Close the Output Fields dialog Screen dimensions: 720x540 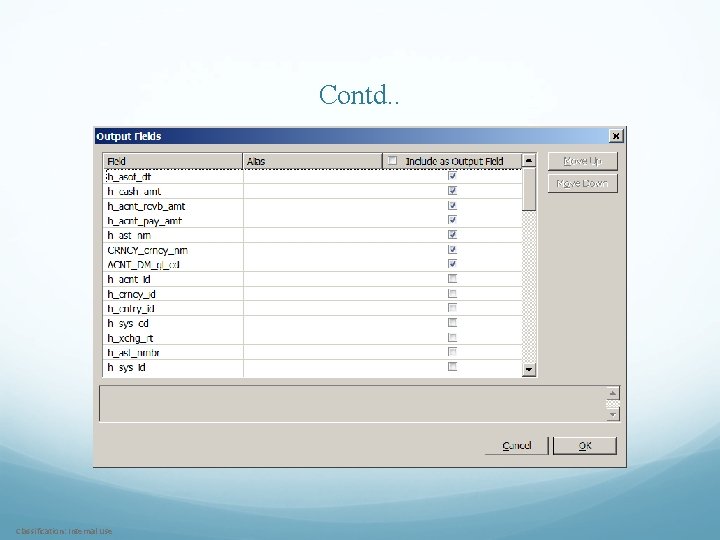(x=616, y=136)
